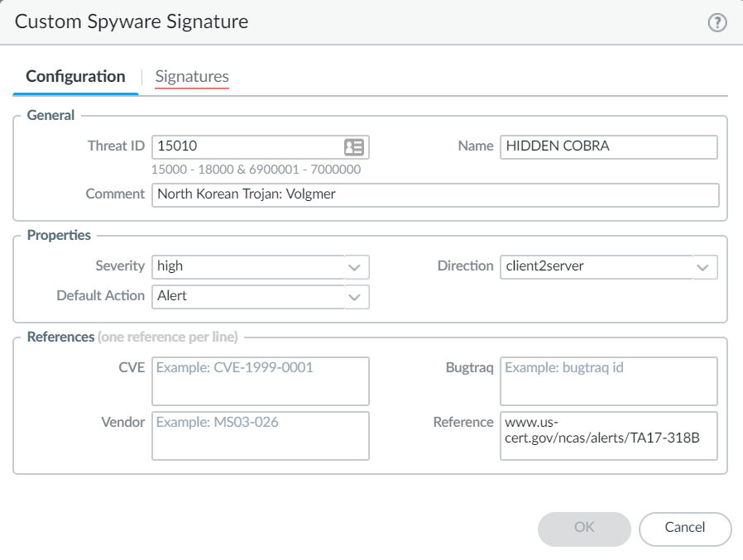Click the OK button
Image resolution: width=743 pixels, height=560 pixels.
click(584, 529)
